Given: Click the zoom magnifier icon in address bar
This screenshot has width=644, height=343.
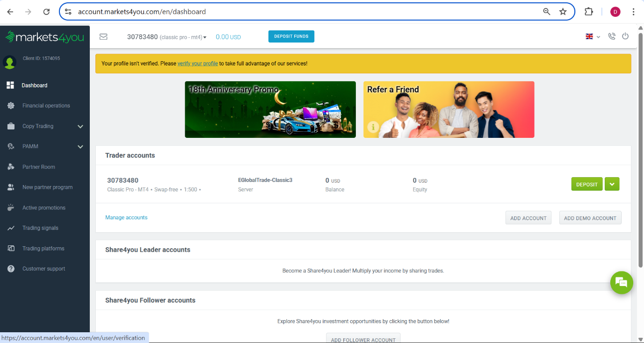Looking at the screenshot, I should pos(546,12).
